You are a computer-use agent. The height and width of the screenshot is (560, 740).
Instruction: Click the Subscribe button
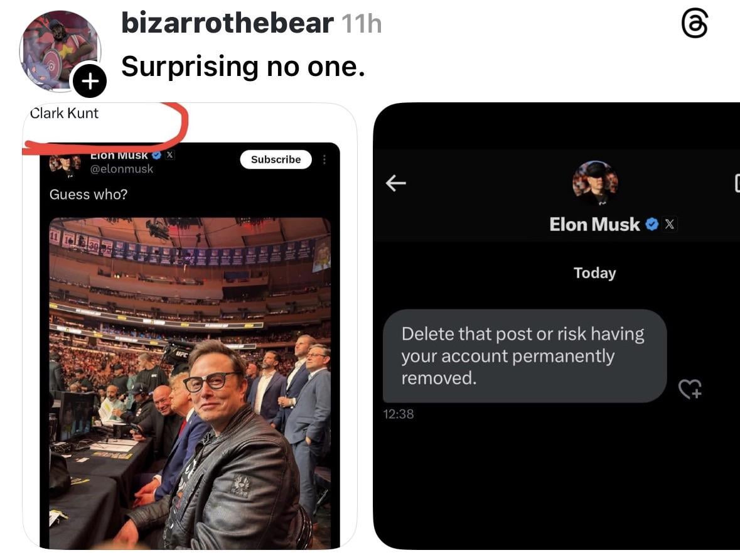click(x=276, y=159)
